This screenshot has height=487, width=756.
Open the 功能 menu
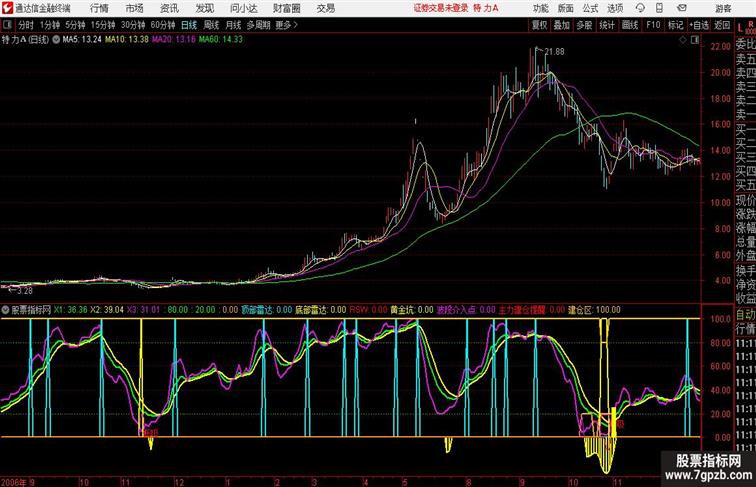540,8
